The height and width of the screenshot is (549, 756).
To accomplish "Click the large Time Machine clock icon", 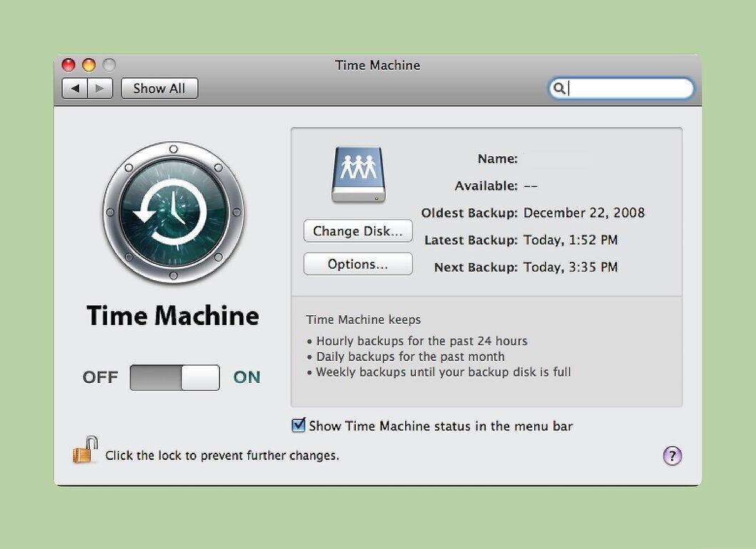I will click(x=173, y=212).
